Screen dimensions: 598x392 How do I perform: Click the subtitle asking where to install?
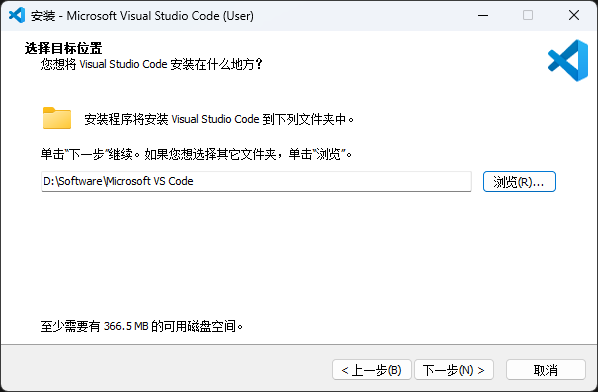pos(151,64)
